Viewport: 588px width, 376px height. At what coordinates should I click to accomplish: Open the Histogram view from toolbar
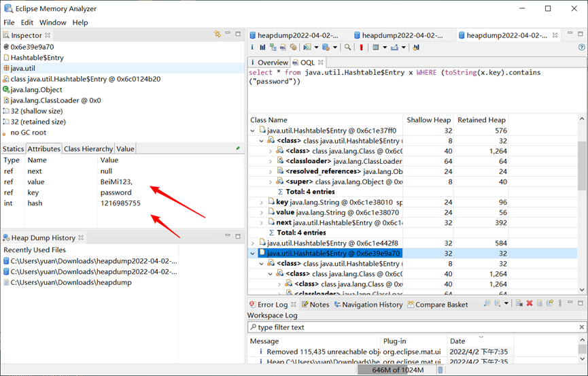pyautogui.click(x=262, y=48)
